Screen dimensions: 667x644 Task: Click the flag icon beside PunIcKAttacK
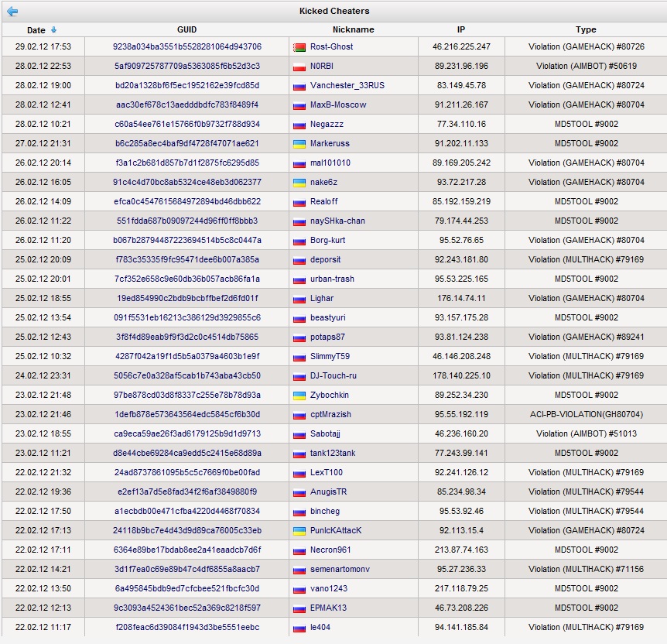coord(299,532)
